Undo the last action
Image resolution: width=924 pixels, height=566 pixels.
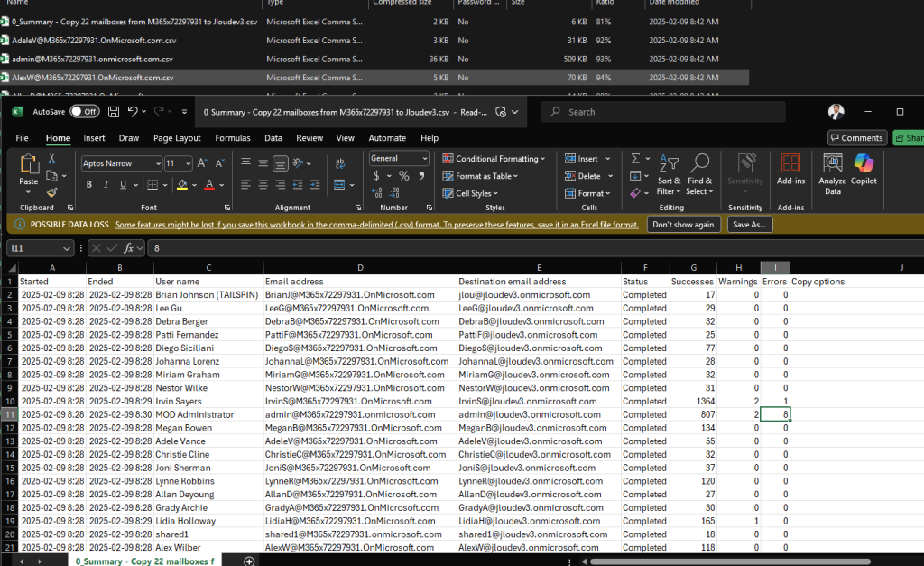pyautogui.click(x=134, y=111)
